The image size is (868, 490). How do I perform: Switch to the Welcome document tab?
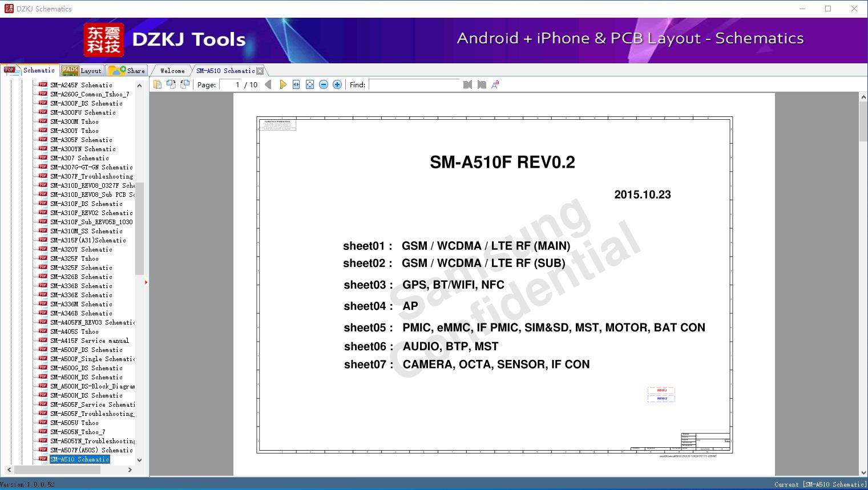(x=172, y=71)
